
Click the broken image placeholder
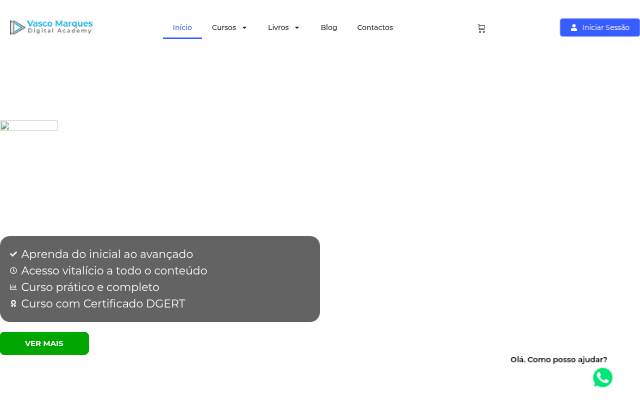pos(29,125)
